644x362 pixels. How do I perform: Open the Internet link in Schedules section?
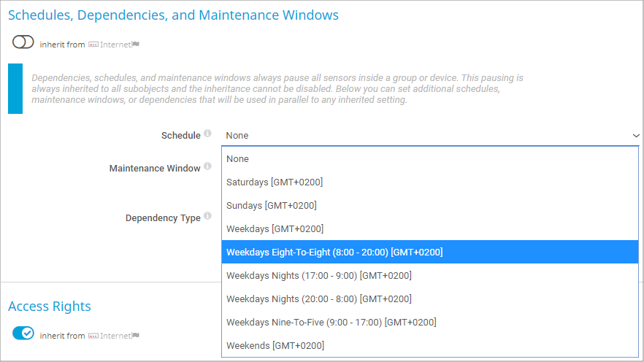(x=115, y=45)
